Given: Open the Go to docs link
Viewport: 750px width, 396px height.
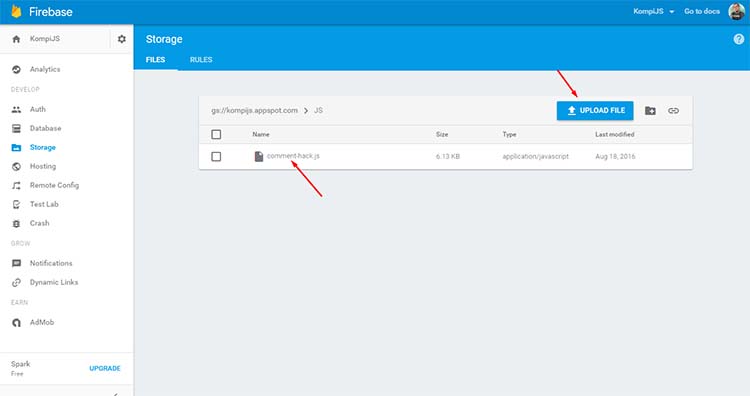Looking at the screenshot, I should point(702,11).
